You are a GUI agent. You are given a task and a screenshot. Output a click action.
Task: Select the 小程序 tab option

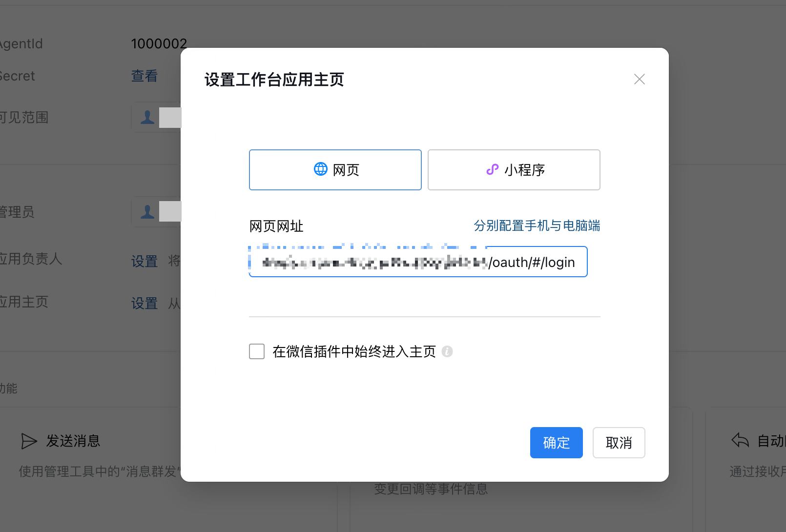tap(514, 170)
